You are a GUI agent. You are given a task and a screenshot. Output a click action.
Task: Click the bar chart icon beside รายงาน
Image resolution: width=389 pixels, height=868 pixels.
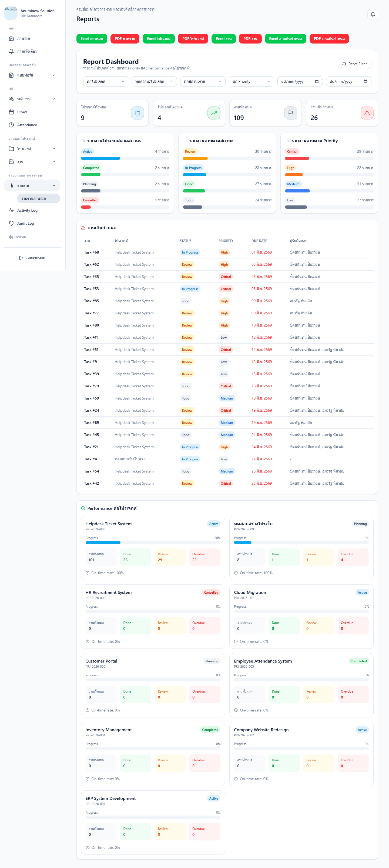(11, 186)
